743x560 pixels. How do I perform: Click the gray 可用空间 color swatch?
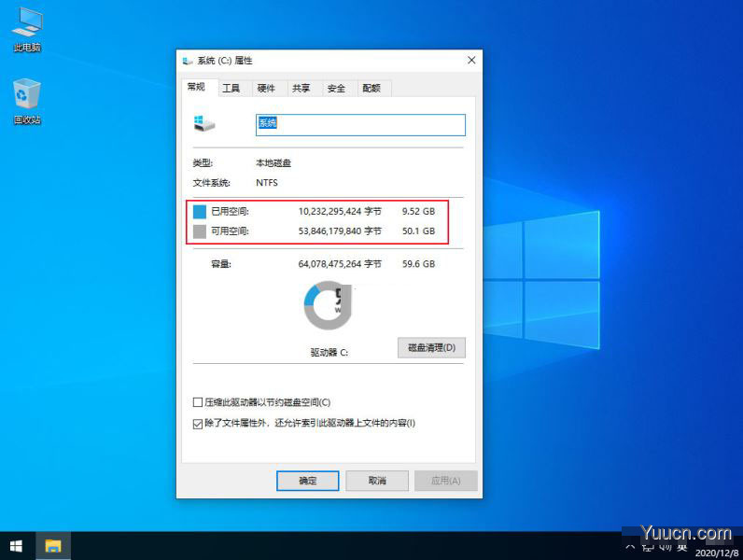pyautogui.click(x=200, y=231)
